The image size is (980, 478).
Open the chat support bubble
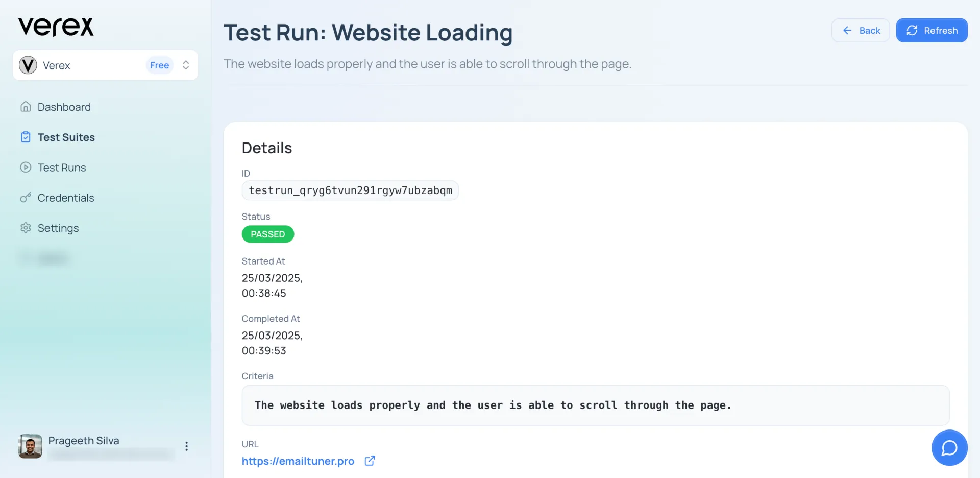tap(949, 448)
